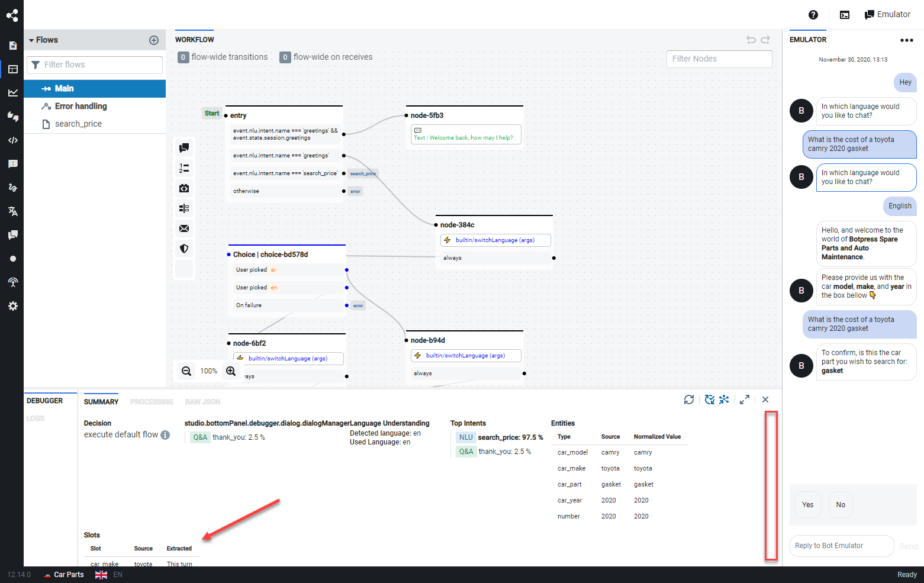The width and height of the screenshot is (924, 583).
Task: Select the Execute code node tool
Action: pyautogui.click(x=184, y=188)
